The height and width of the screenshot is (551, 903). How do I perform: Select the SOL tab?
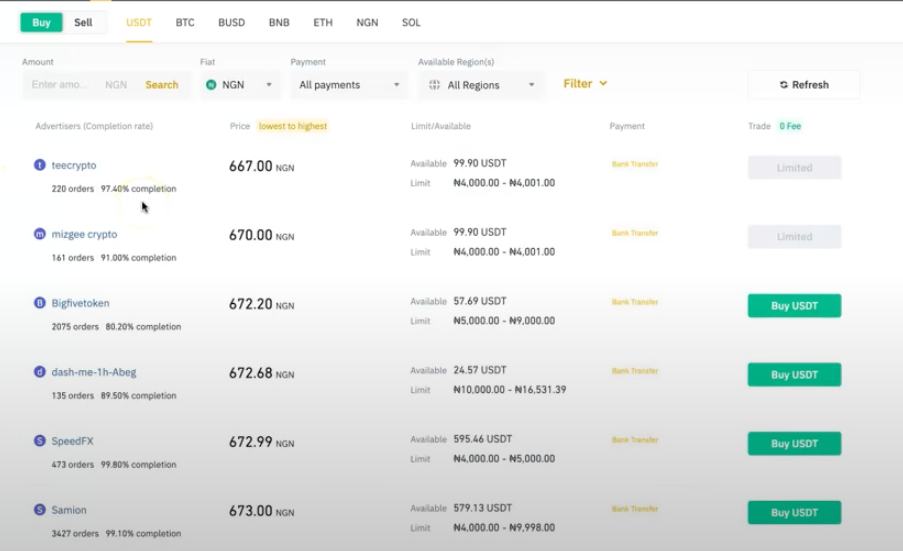[411, 22]
